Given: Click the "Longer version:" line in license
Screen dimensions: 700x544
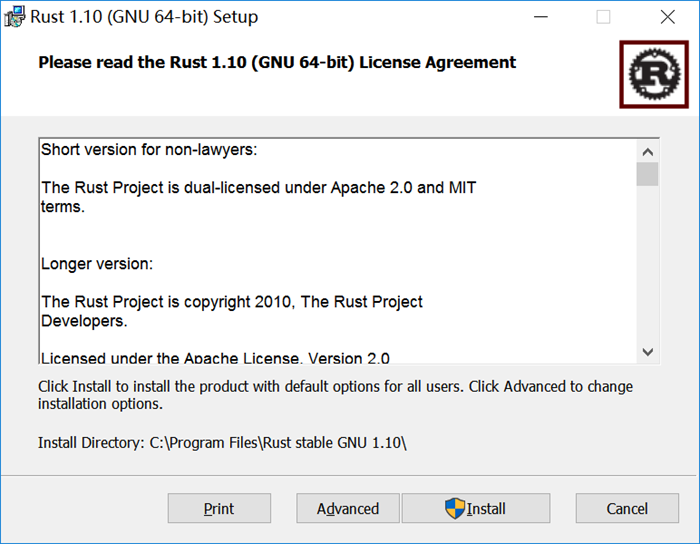Looking at the screenshot, I should pos(97,264).
